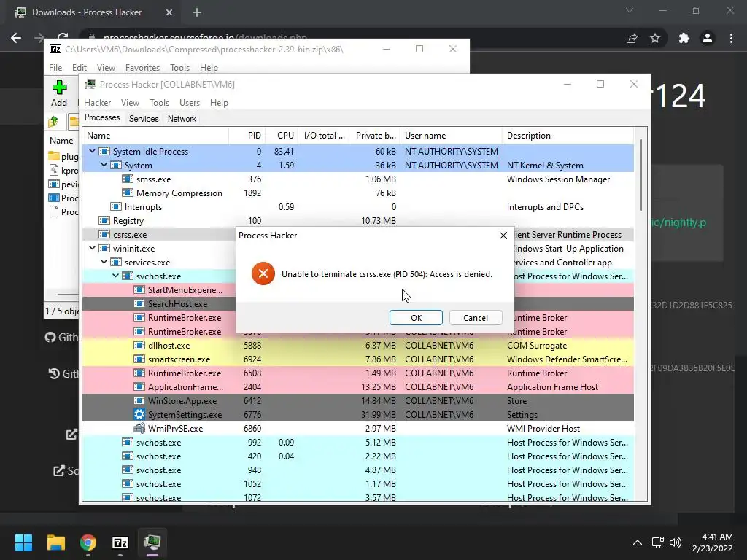Sort by User name column header
The width and height of the screenshot is (747, 560).
[450, 135]
